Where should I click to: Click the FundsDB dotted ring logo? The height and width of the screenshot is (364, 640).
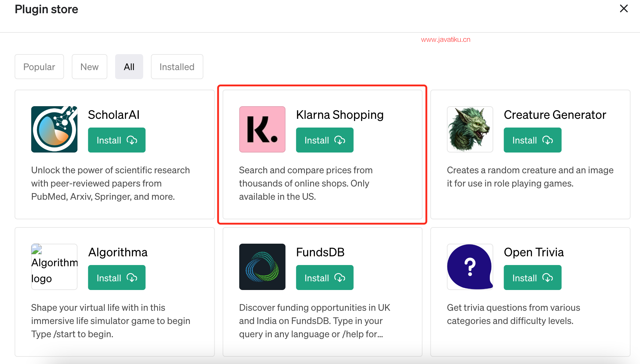tap(262, 267)
